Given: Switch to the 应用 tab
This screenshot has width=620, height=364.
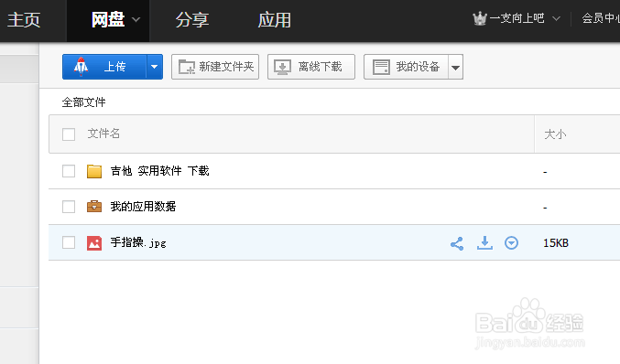Looking at the screenshot, I should tap(275, 20).
